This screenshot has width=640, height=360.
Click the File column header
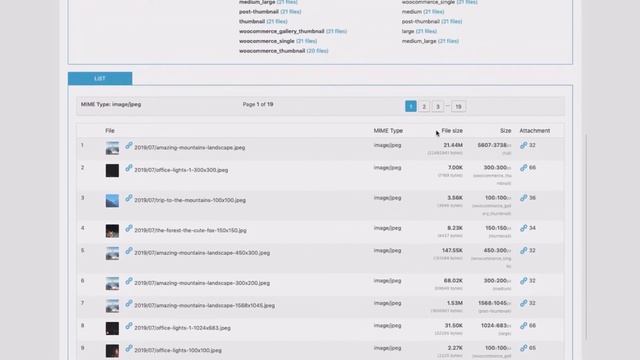[x=110, y=131]
